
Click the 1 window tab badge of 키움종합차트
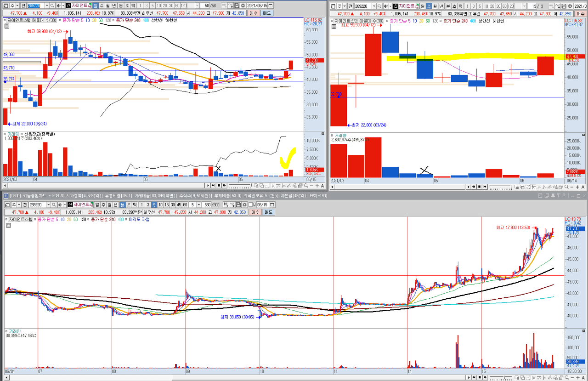(x=6, y=196)
